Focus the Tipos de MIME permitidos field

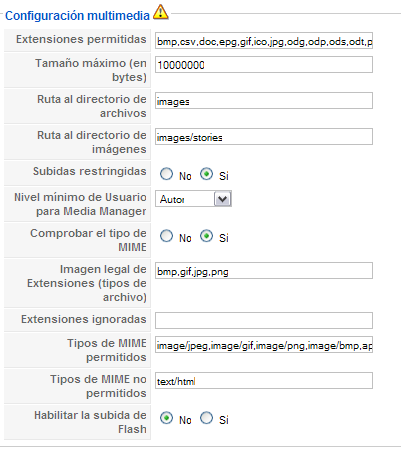[264, 345]
